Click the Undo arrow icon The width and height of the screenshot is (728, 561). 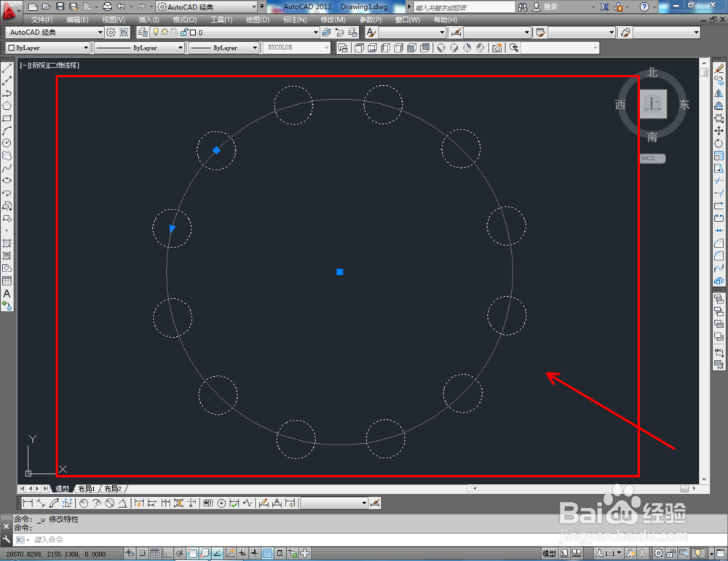point(121,7)
